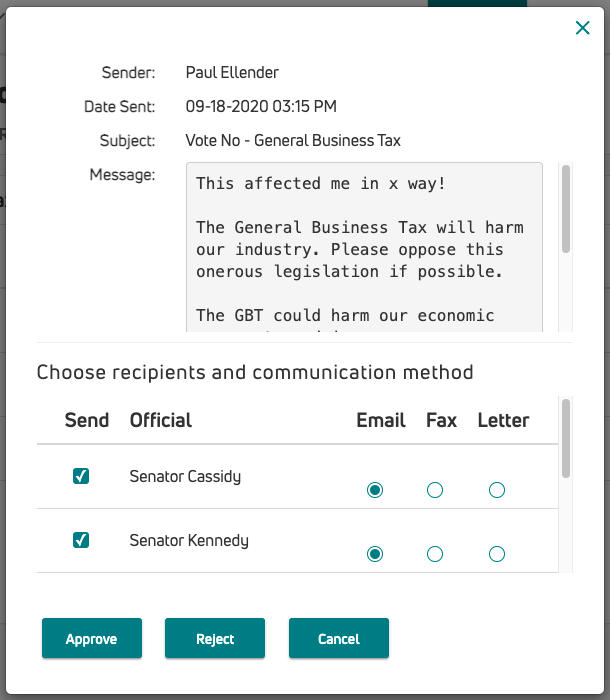Click the Email column header

[381, 420]
